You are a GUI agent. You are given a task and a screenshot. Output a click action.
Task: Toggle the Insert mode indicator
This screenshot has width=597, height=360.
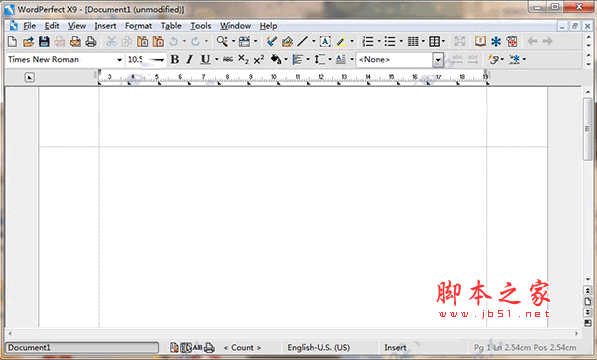(x=395, y=347)
